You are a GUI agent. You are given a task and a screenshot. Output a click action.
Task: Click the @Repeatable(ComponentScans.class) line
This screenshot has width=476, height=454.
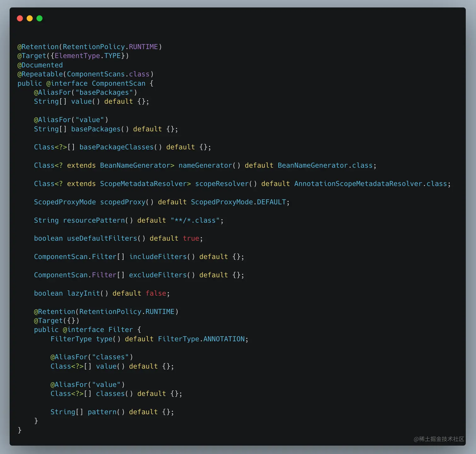(x=85, y=74)
